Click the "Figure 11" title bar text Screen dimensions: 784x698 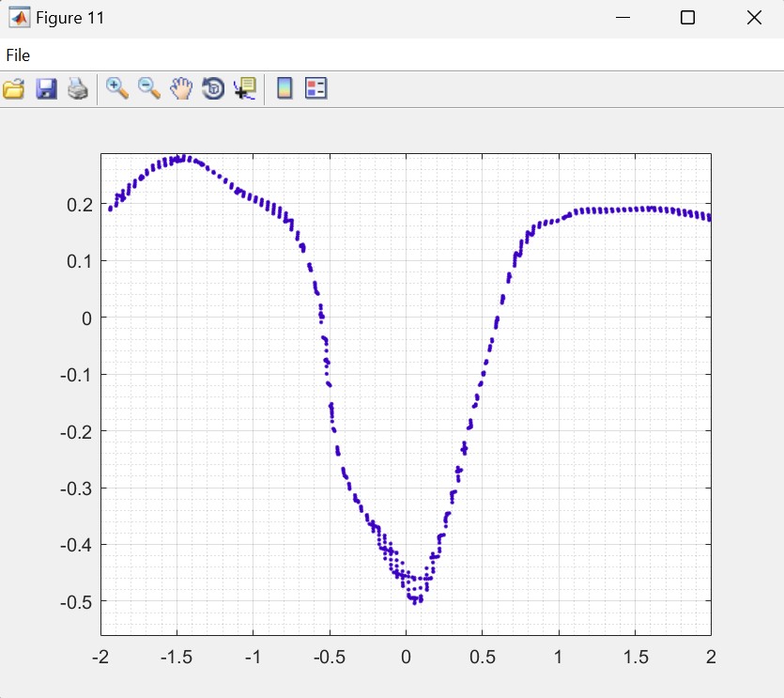(x=70, y=18)
